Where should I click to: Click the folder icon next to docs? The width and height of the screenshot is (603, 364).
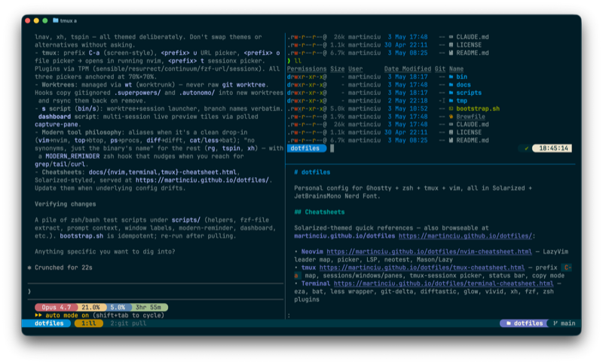pos(451,85)
